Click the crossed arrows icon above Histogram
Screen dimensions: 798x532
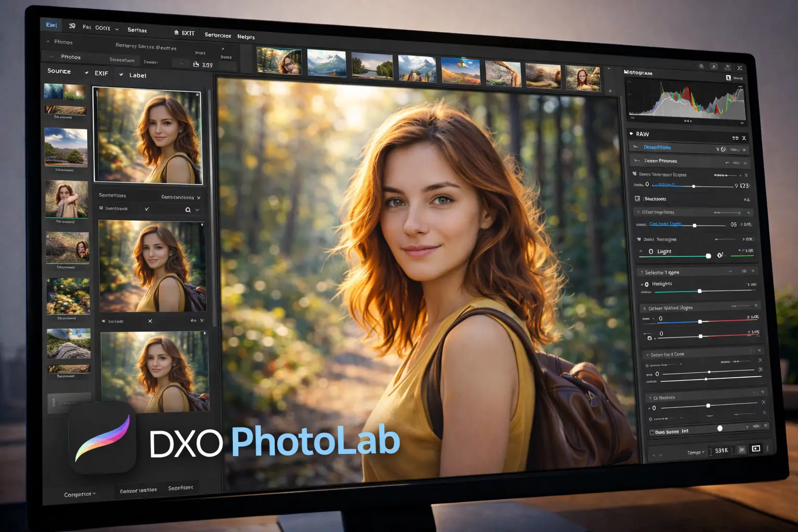click(x=740, y=68)
